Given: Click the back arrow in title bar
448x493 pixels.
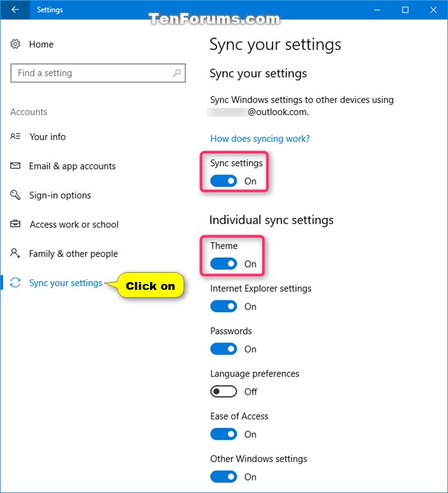Looking at the screenshot, I should [15, 10].
